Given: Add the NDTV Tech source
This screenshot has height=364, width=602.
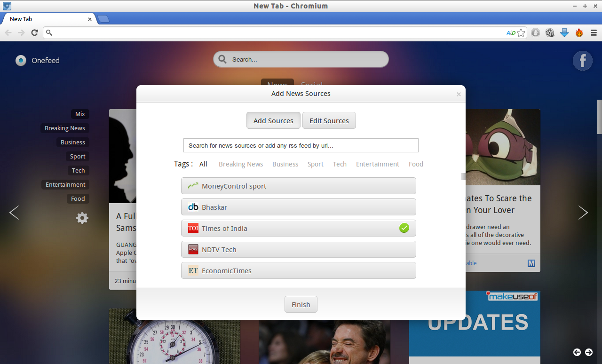Looking at the screenshot, I should tap(299, 249).
